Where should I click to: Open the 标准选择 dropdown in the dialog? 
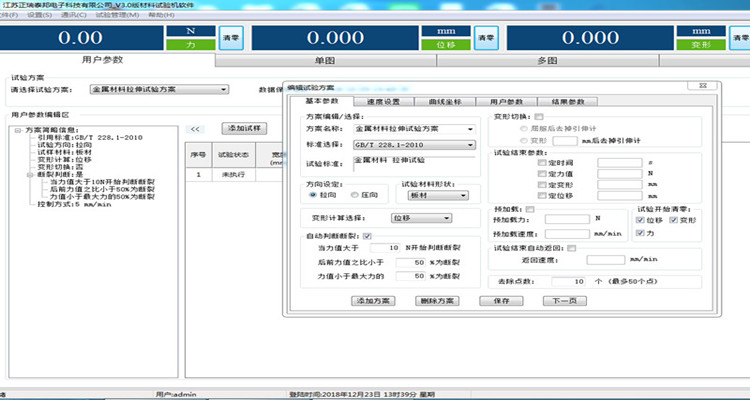(x=470, y=145)
